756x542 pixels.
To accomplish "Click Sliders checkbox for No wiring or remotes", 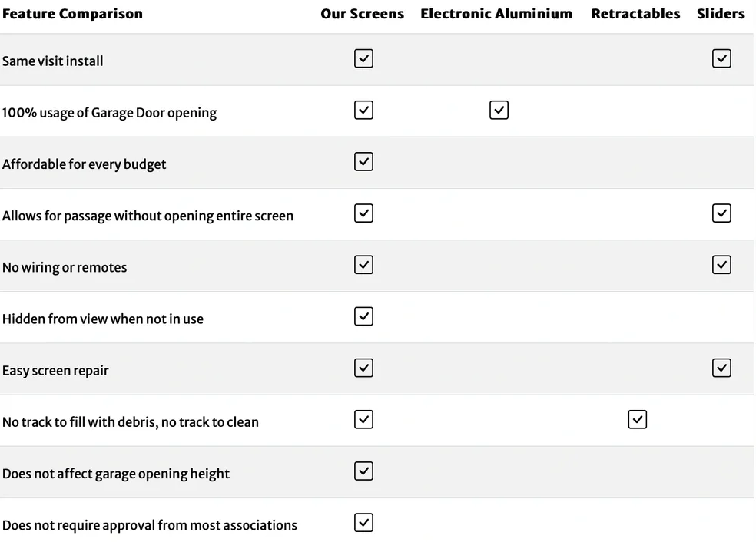I will (721, 265).
